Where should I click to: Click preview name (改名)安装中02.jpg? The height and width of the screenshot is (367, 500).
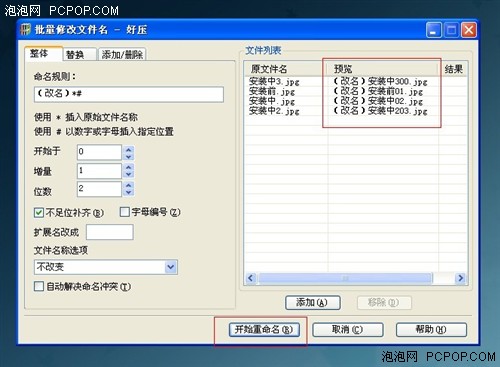378,101
